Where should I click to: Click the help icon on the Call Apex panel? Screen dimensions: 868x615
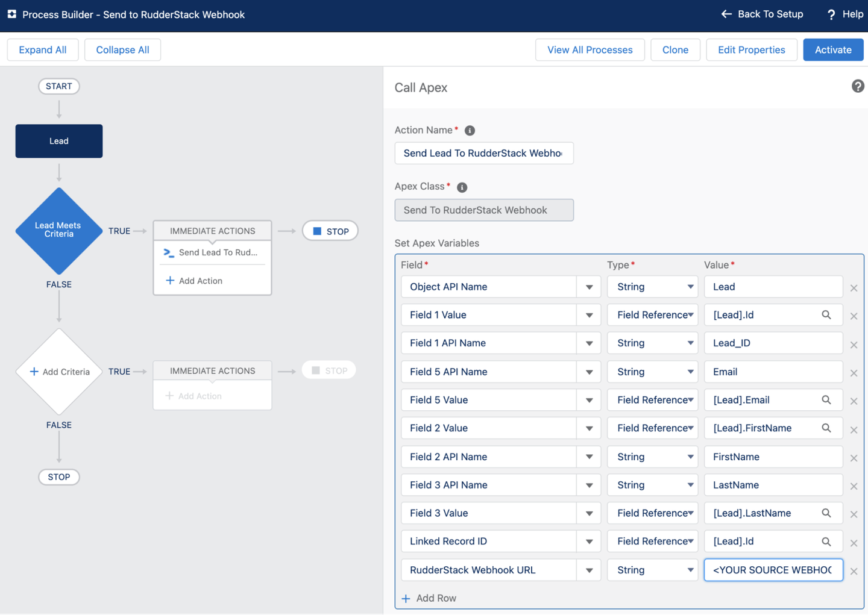point(858,86)
